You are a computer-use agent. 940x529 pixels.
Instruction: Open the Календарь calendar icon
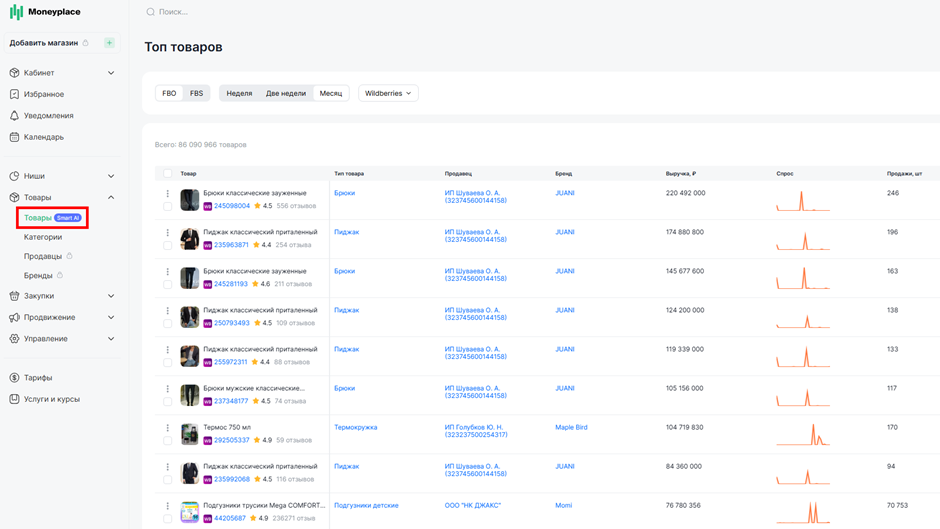click(x=14, y=137)
